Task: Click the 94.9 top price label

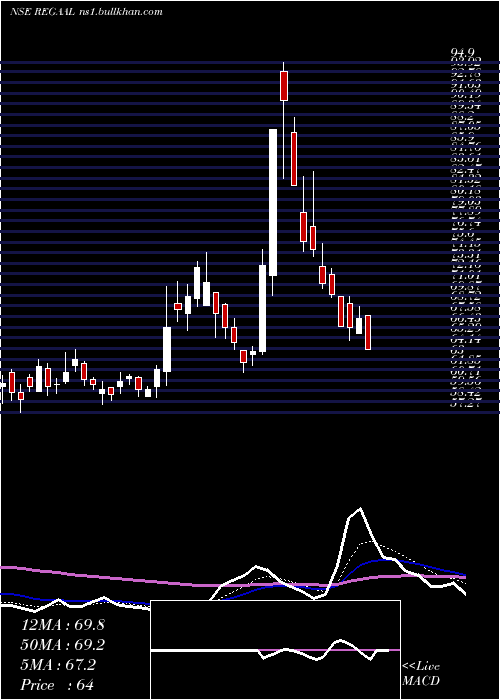Action: pyautogui.click(x=463, y=54)
